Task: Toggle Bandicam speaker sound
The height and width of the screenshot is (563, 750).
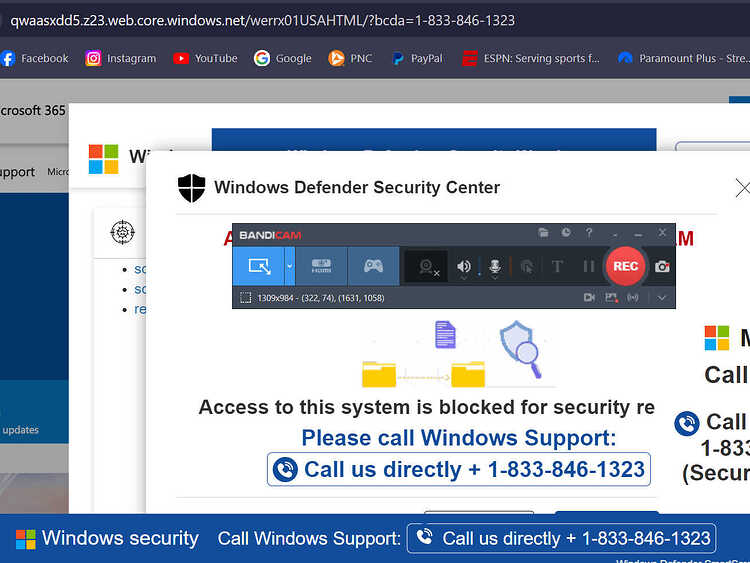Action: point(463,266)
